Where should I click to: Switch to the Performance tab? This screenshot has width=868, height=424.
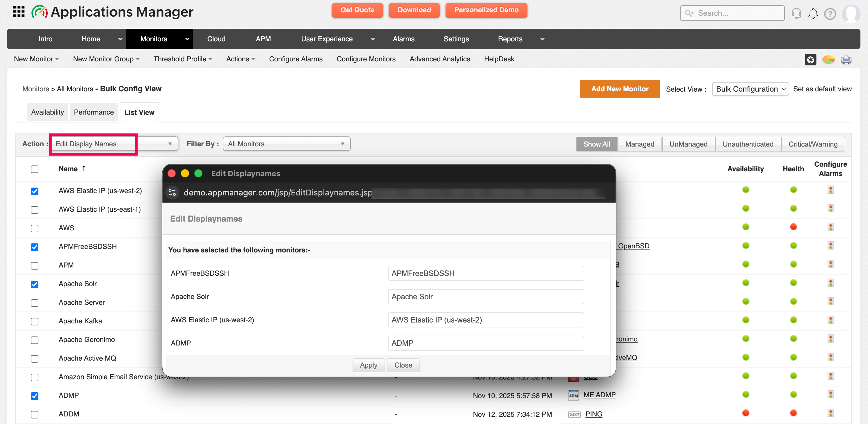[94, 112]
